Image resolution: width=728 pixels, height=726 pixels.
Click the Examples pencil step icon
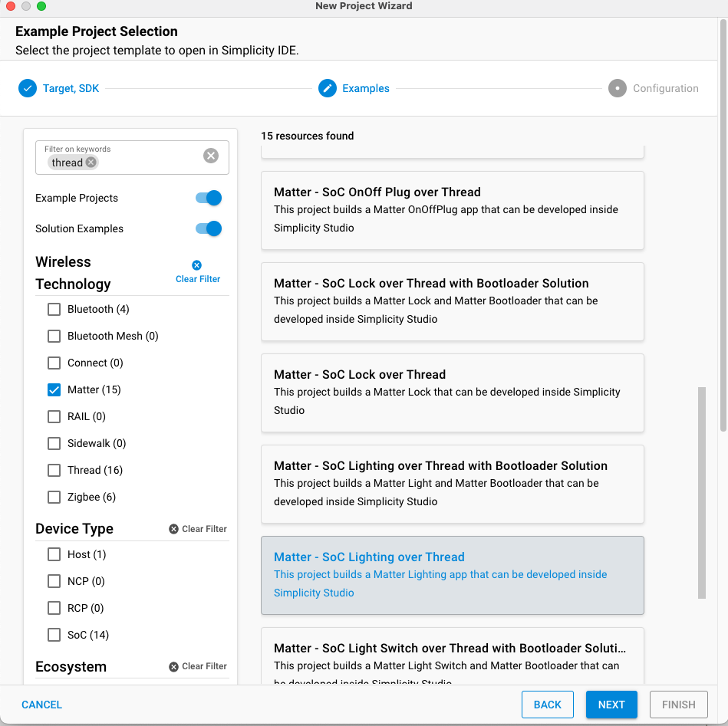[328, 88]
